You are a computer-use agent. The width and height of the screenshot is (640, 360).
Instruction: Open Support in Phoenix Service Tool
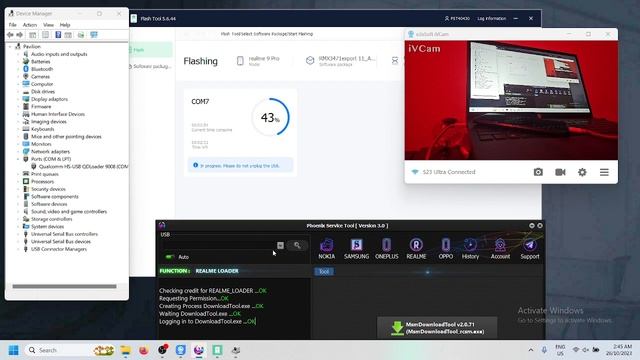[x=530, y=249]
